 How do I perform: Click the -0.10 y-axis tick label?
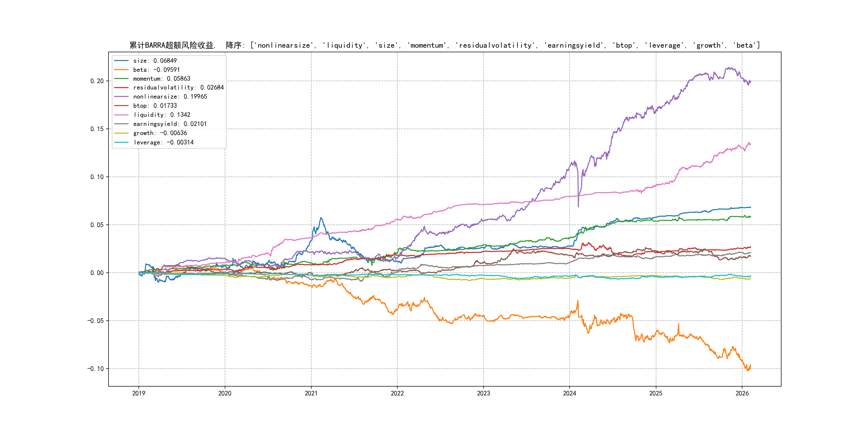(x=96, y=369)
